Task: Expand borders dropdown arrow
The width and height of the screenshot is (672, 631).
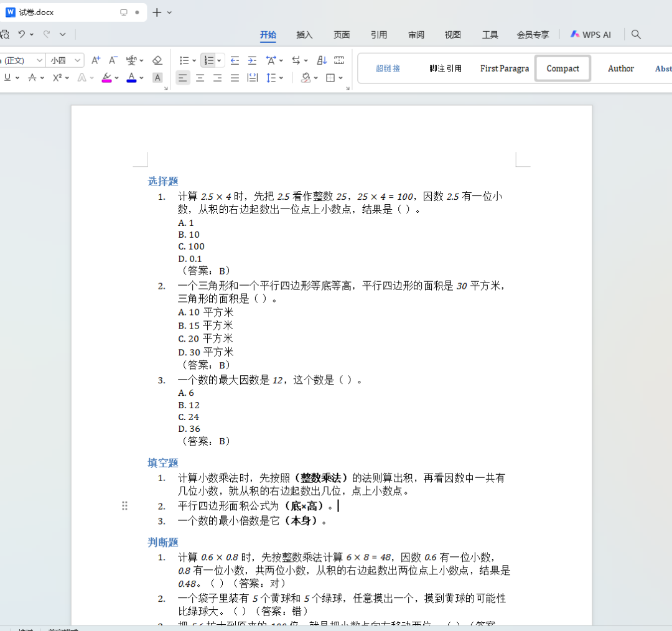Action: (341, 78)
